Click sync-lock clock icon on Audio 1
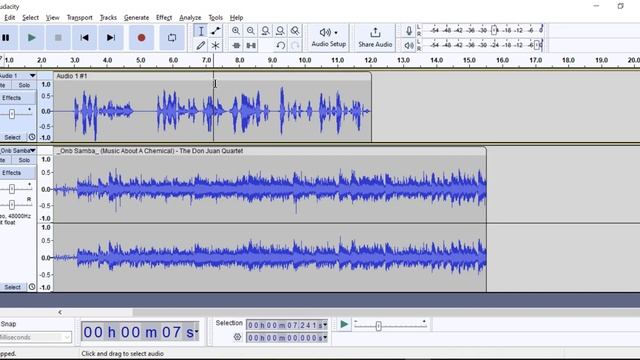 click(32, 137)
